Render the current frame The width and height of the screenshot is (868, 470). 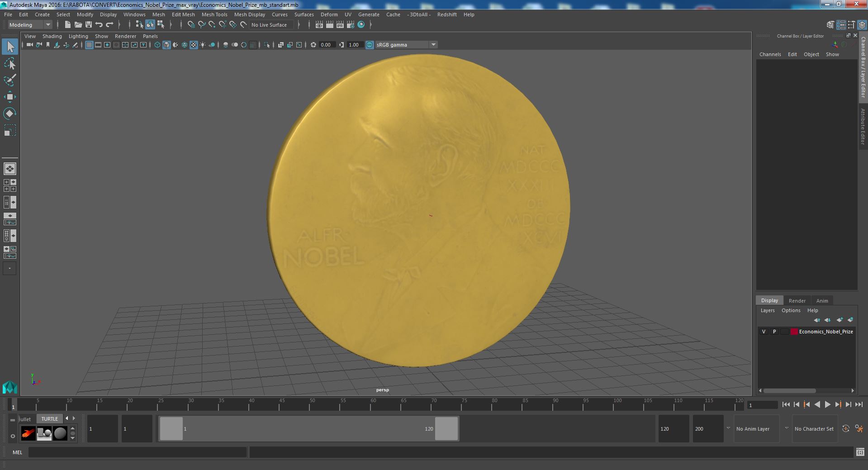[x=330, y=25]
